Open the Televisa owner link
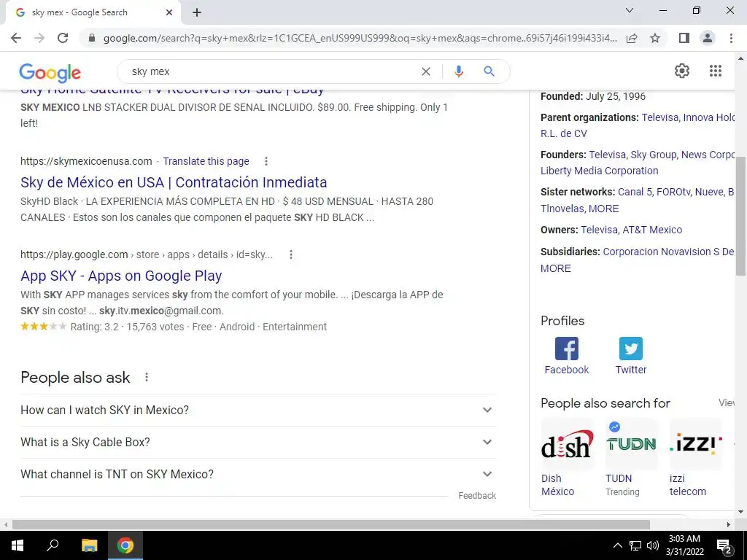Viewport: 747px width, 560px height. coord(600,230)
